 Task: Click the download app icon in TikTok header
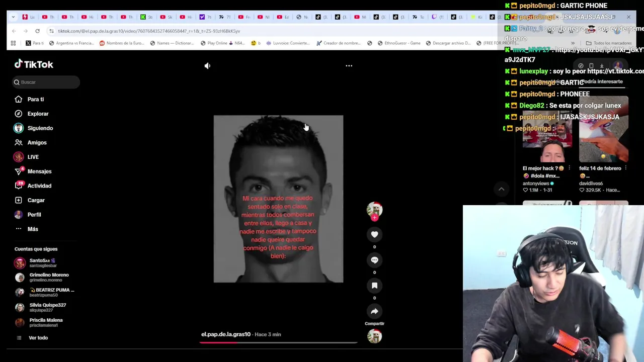(602, 66)
